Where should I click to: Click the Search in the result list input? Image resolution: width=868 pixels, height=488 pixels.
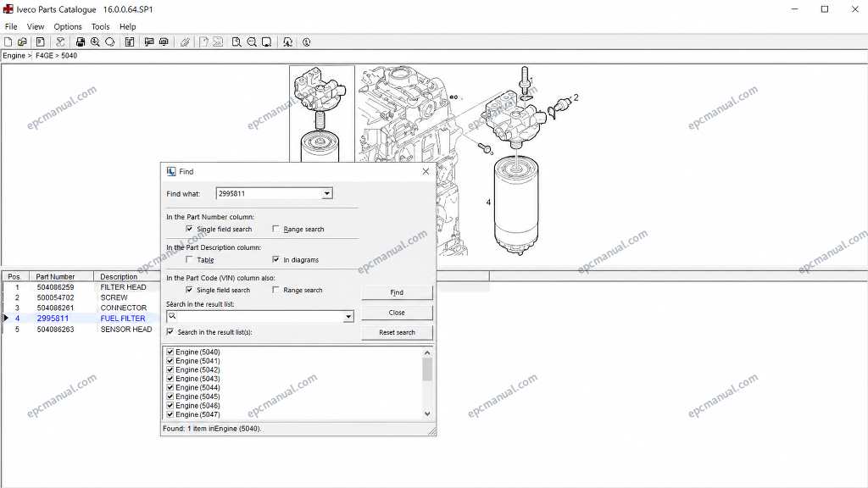259,317
